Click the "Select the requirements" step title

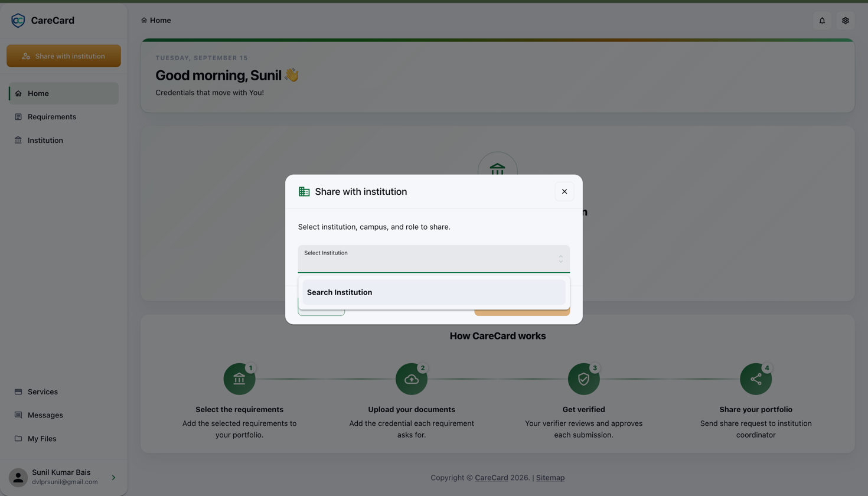tap(239, 409)
